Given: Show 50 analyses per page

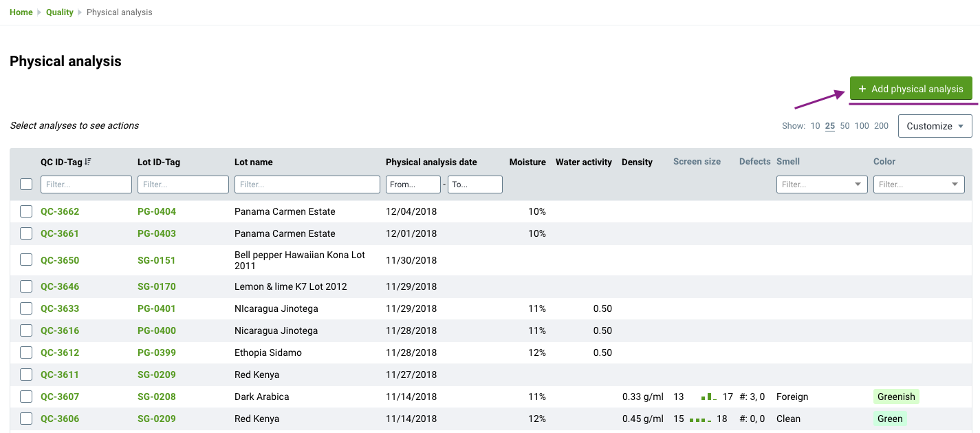Looking at the screenshot, I should (845, 126).
